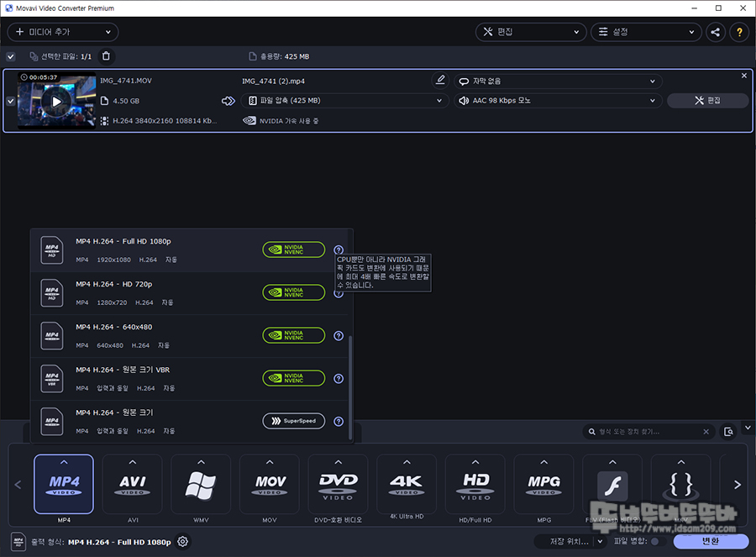Select the WMV Windows format icon
This screenshot has width=756, height=557.
pyautogui.click(x=201, y=484)
